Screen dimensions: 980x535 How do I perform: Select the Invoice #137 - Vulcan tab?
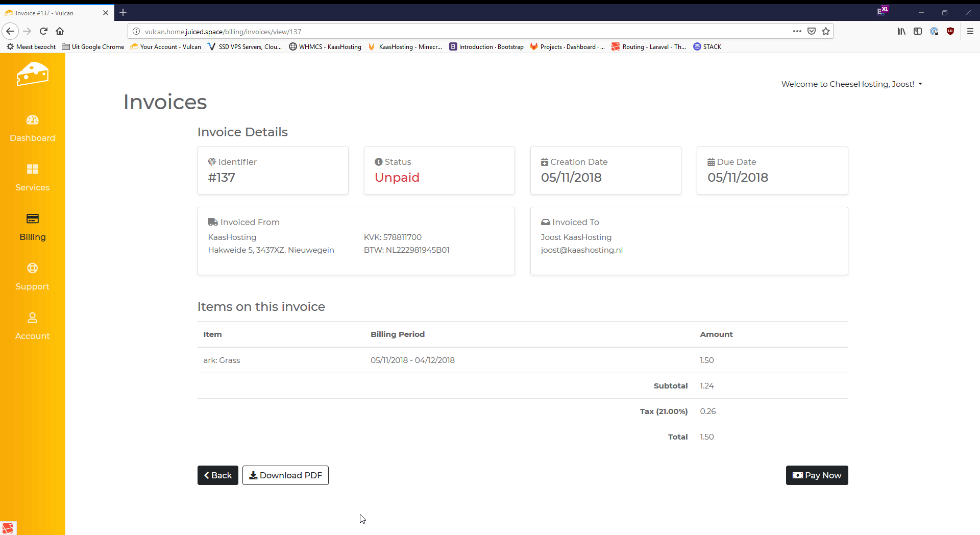(x=51, y=13)
